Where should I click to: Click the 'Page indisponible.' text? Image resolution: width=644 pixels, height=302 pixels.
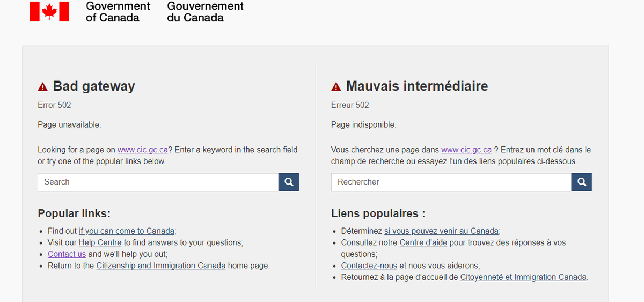(x=363, y=125)
